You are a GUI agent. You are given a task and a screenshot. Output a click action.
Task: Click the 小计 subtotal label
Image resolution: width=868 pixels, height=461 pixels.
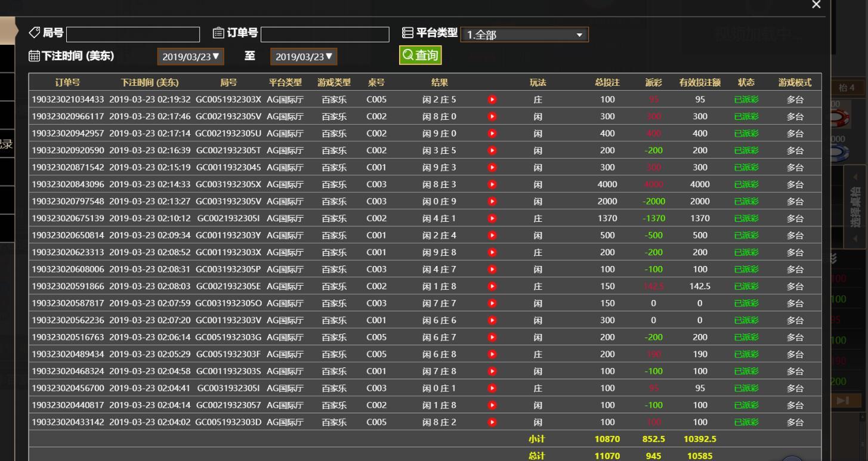pos(536,440)
